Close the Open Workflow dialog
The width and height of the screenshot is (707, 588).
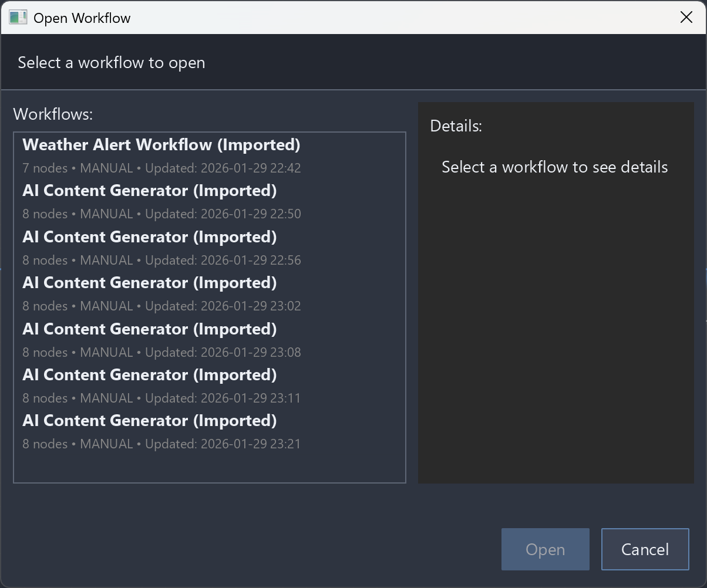[x=686, y=18]
